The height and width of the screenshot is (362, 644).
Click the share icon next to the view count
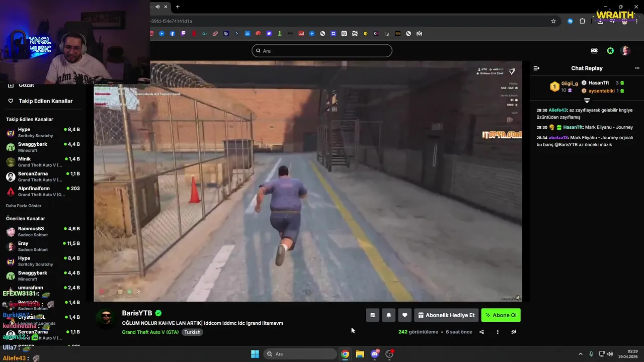(481, 332)
